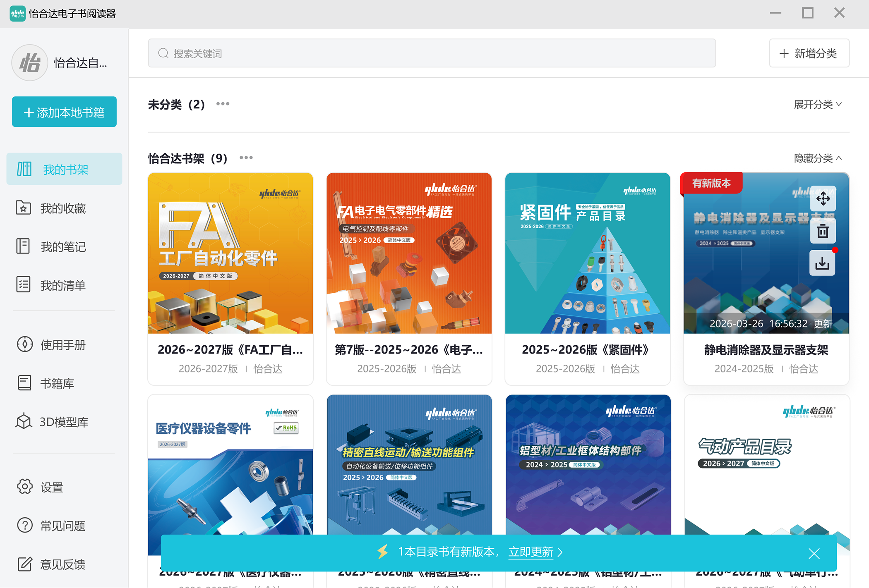This screenshot has height=588, width=869.
Task: Expand the 未分类 category with 展开分类
Action: [x=818, y=104]
